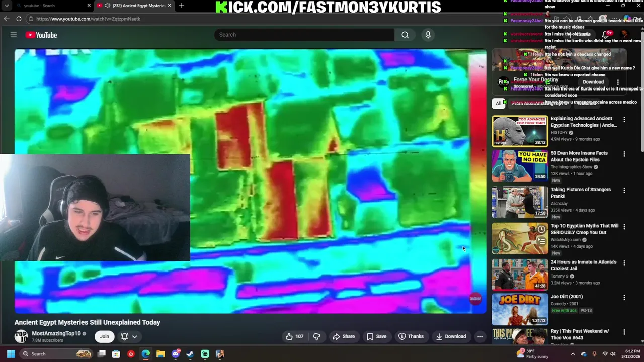Click the YouTube logo
The height and width of the screenshot is (362, 644).
pos(41,35)
